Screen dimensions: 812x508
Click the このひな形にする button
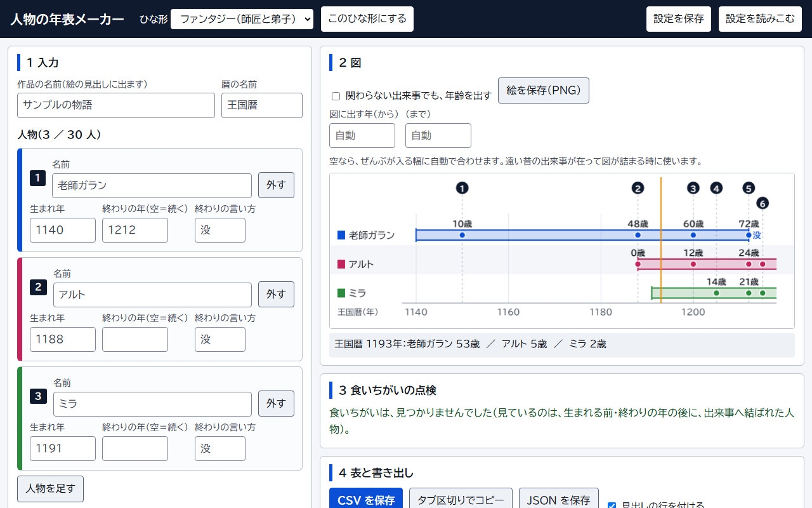click(367, 19)
